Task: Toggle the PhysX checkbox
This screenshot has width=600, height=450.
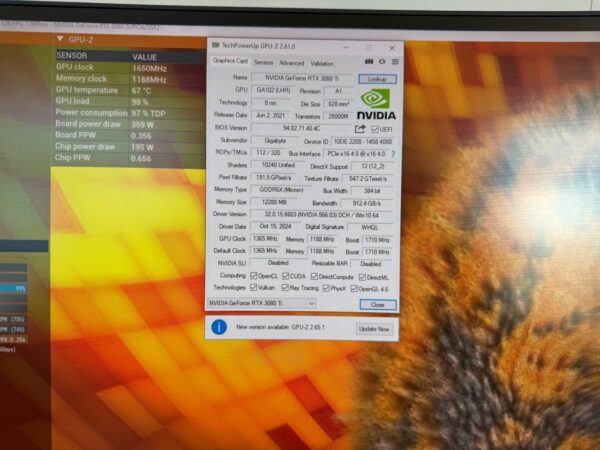Action: point(326,288)
